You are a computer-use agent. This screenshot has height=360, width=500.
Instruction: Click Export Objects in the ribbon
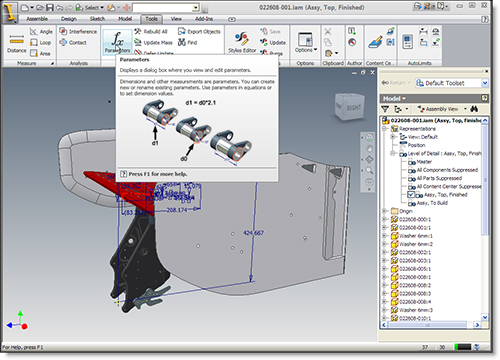pos(199,32)
